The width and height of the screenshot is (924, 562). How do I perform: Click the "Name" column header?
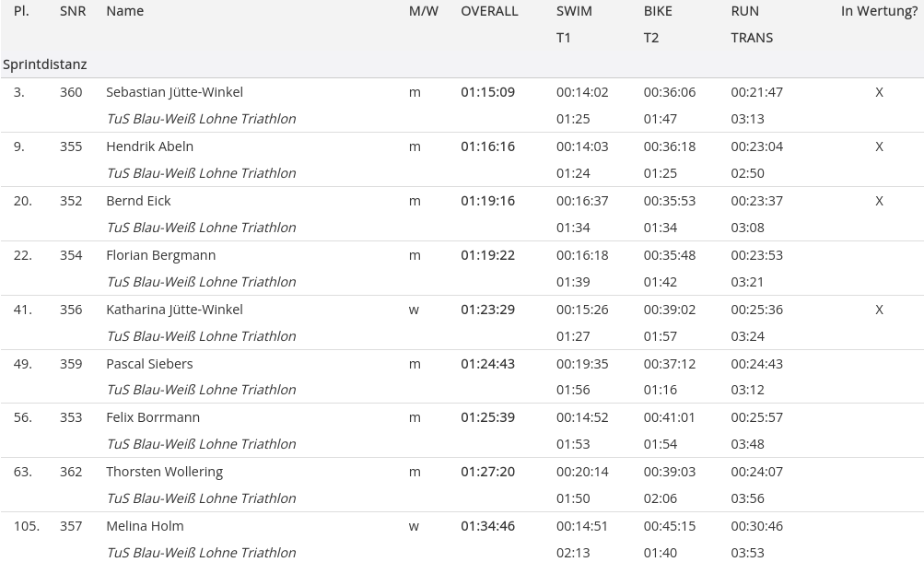(124, 11)
